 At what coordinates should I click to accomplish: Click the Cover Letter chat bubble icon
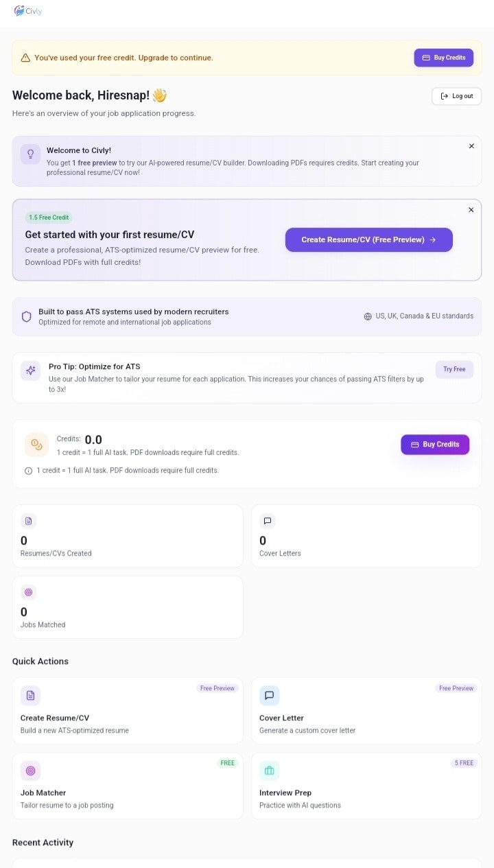pos(270,695)
